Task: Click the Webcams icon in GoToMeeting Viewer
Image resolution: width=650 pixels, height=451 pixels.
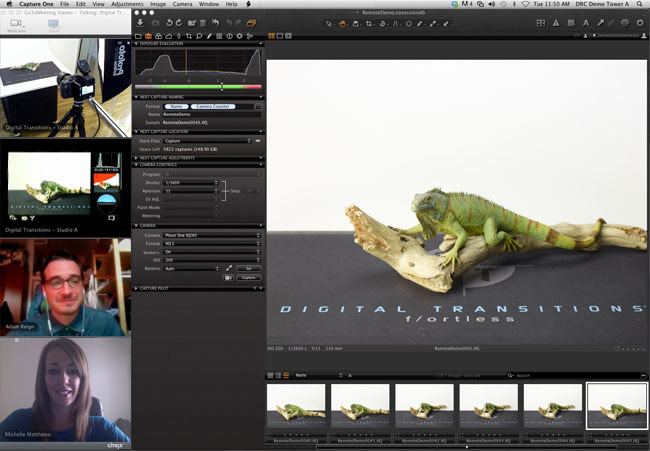Action: point(16,25)
